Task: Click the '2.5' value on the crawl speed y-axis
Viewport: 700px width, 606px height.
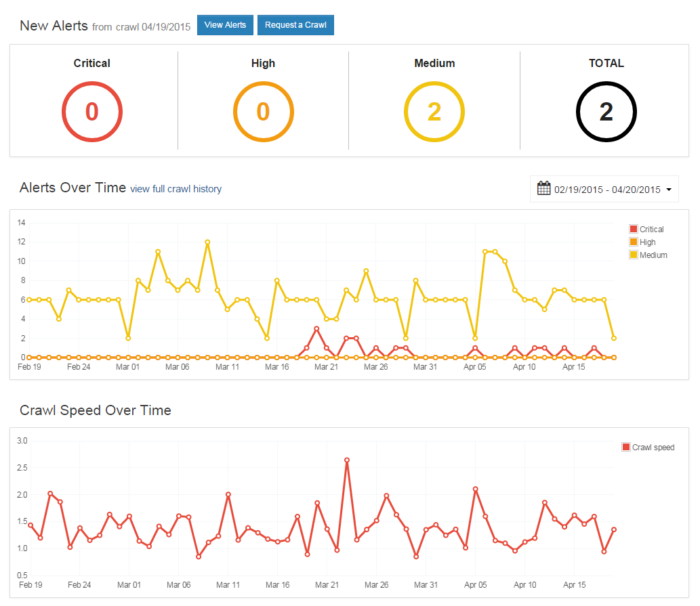Action: point(22,468)
